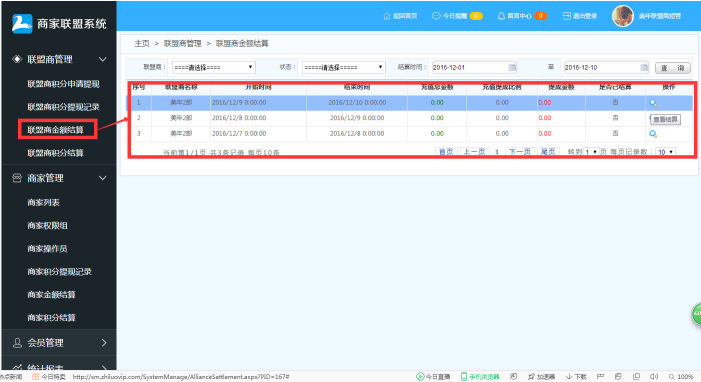
Task: Click the shop icon beside 商家管理
Action: click(x=17, y=178)
